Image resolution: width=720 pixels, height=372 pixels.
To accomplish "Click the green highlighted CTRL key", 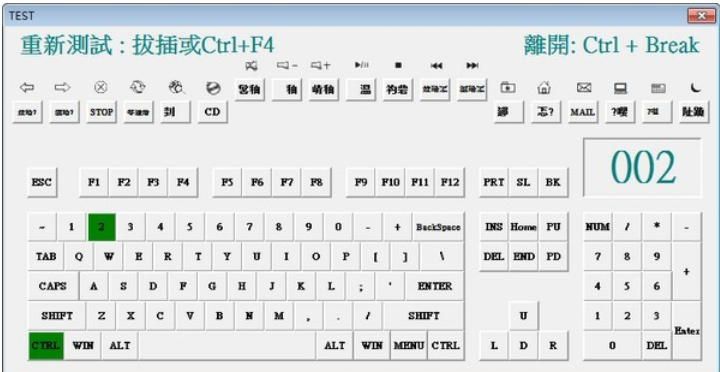I will pos(46,346).
